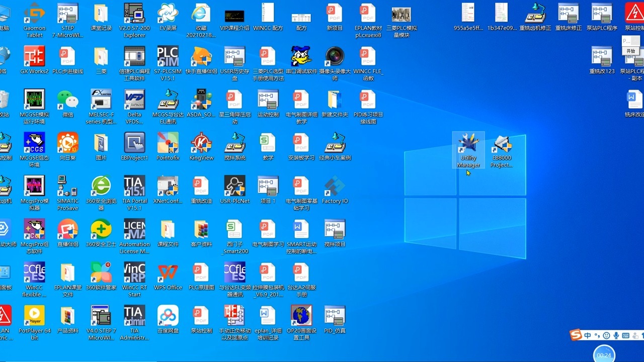
Task: Toggle the punctuation mode in the IME bar
Action: [597, 335]
